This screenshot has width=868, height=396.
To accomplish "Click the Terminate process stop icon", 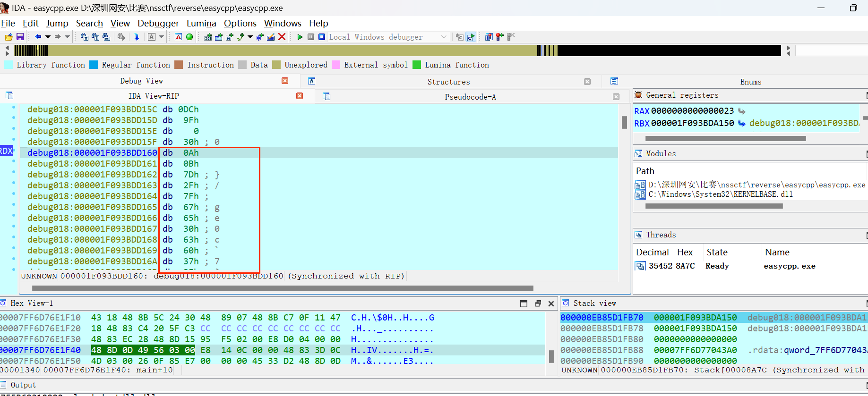I will [322, 37].
